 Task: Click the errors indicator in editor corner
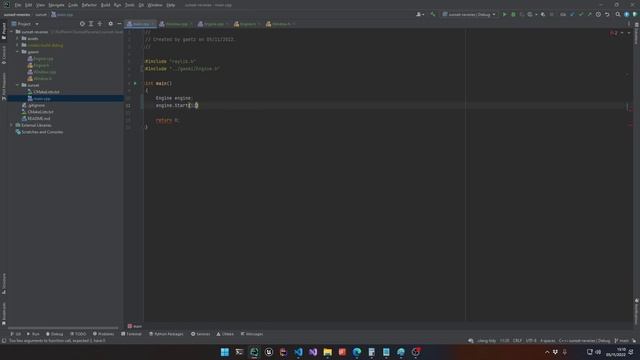tap(614, 33)
